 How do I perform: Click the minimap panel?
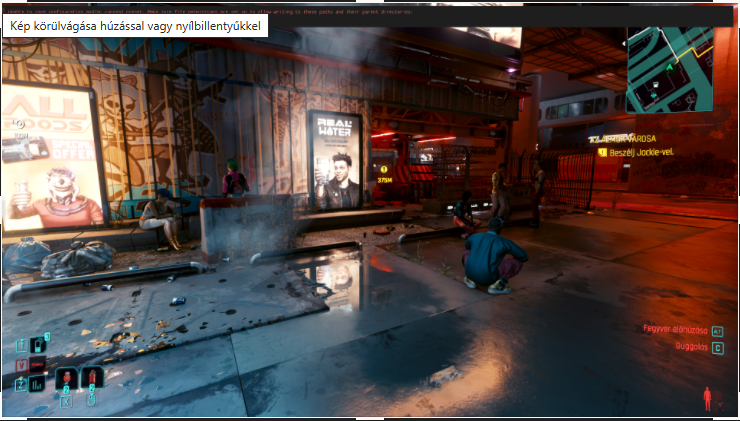(670, 69)
